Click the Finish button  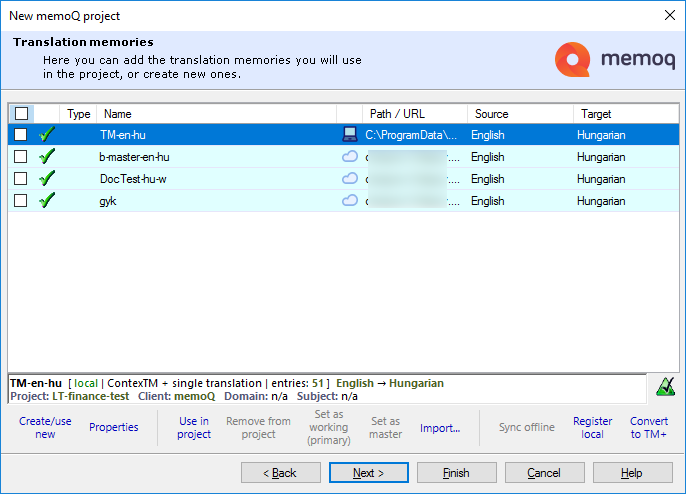[x=456, y=473]
